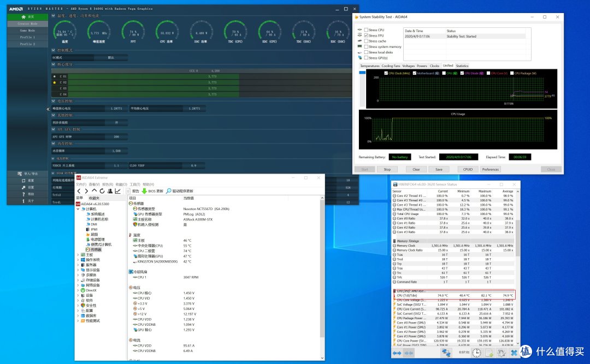Collapse the 控制模式 section in Ryzen Master
This screenshot has height=364, width=590.
(53, 50)
